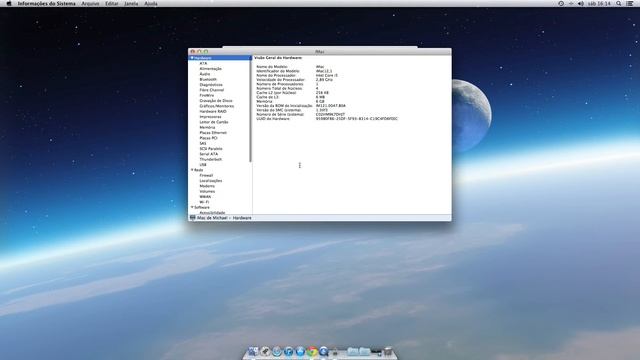
Task: Select Hardware RAID in the sidebar
Action: click(x=213, y=111)
